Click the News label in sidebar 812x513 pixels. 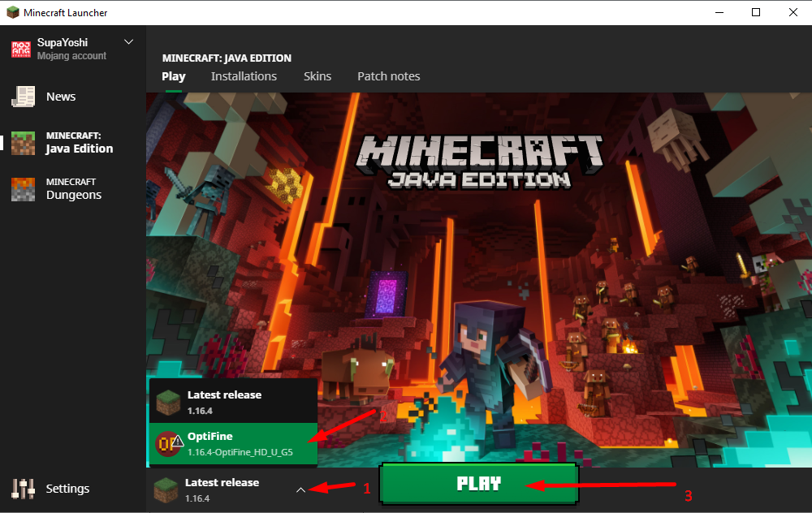pos(61,97)
